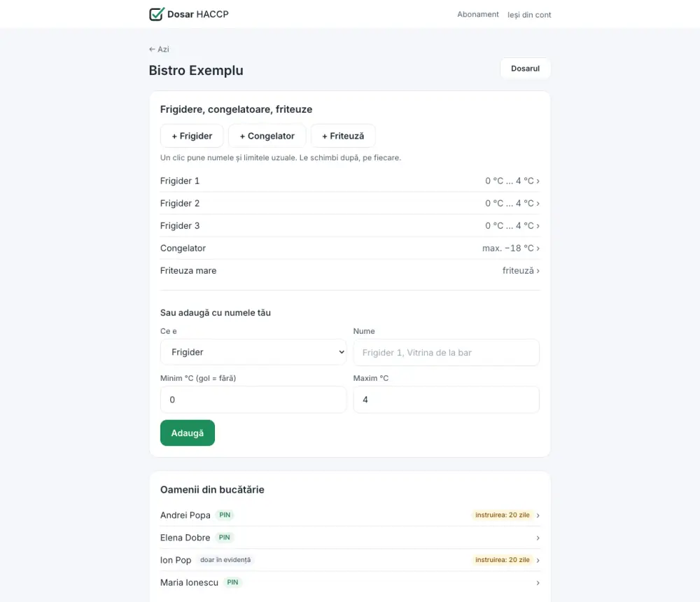Viewport: 700px width, 602px height.
Task: Go back via the '← Azi' link
Action: click(159, 49)
